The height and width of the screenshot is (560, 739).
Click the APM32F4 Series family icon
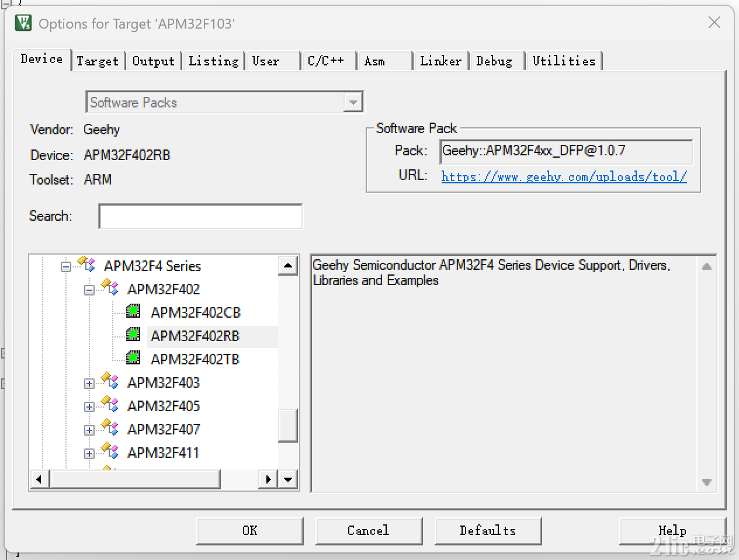[86, 265]
